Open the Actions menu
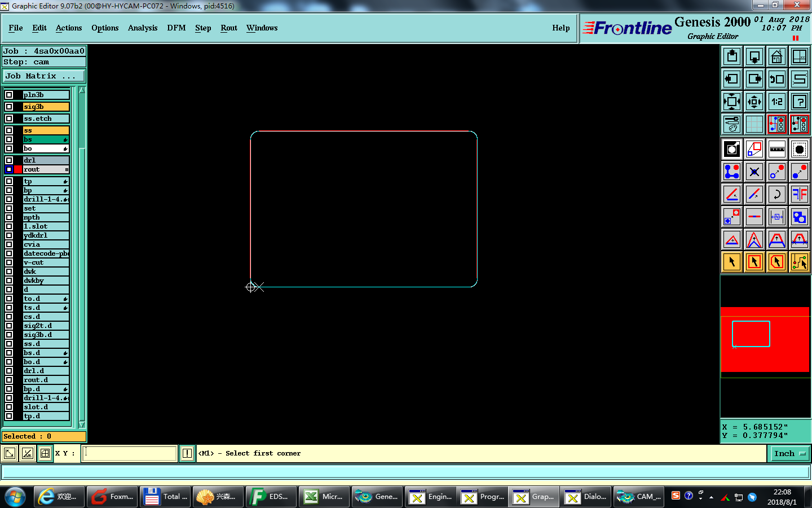812x508 pixels. coord(69,28)
